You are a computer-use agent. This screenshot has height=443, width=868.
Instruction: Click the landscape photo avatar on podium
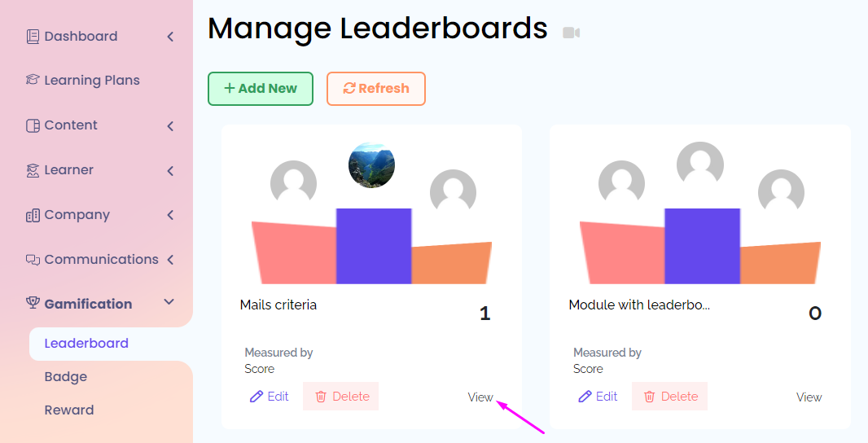(371, 165)
